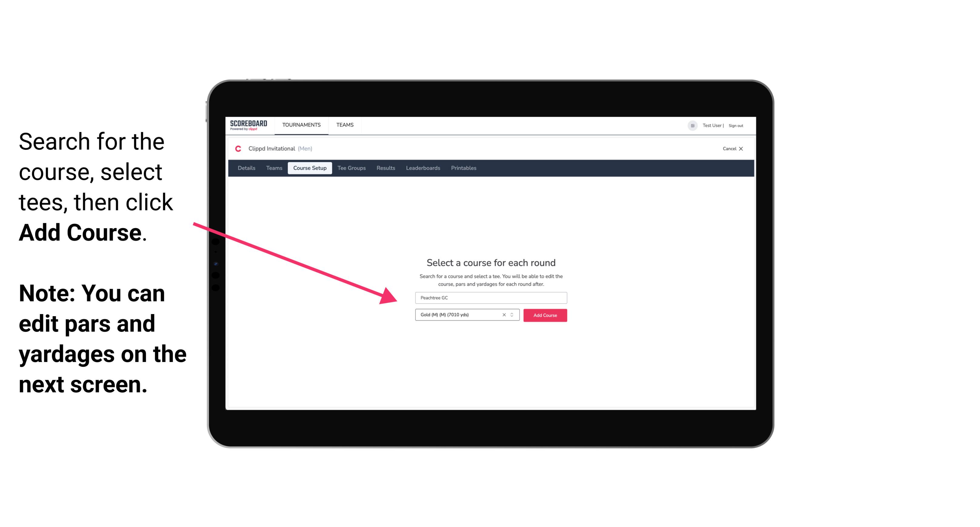
Task: Click the Printables tab
Action: 463,168
